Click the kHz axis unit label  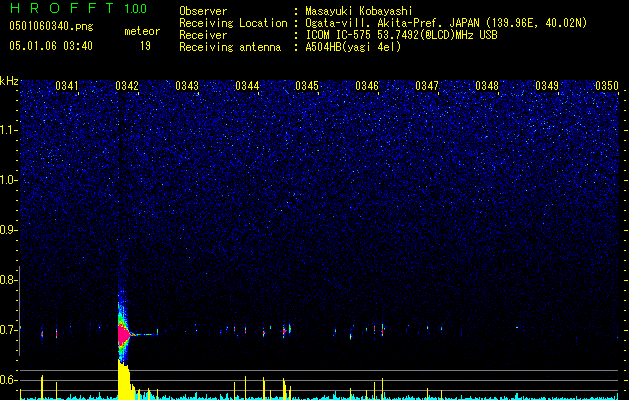click(x=10, y=80)
